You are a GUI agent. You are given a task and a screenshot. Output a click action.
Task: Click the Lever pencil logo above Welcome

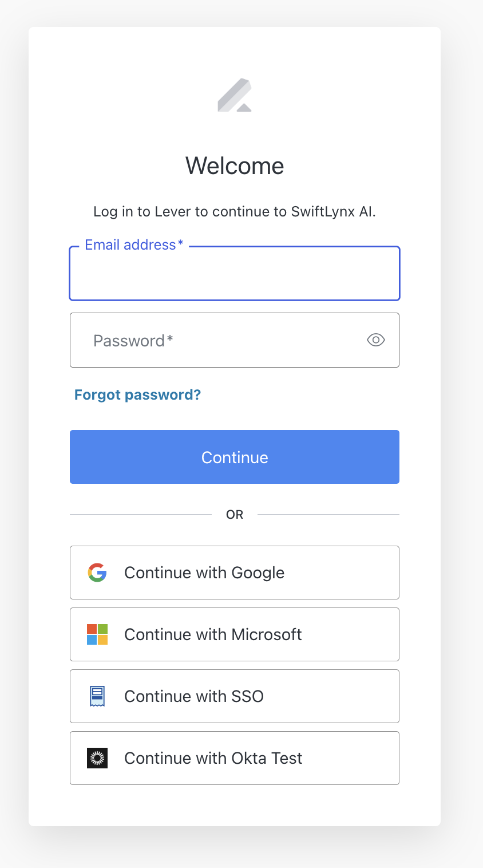[x=234, y=94]
